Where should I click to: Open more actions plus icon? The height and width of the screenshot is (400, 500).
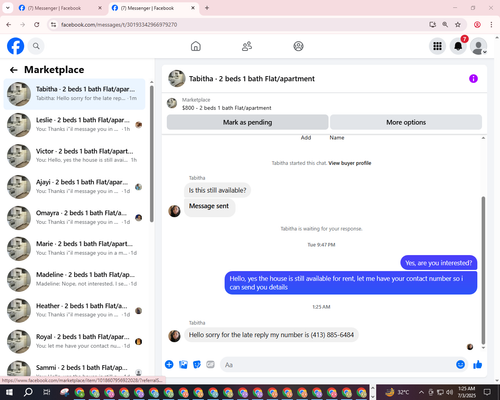pyautogui.click(x=169, y=364)
